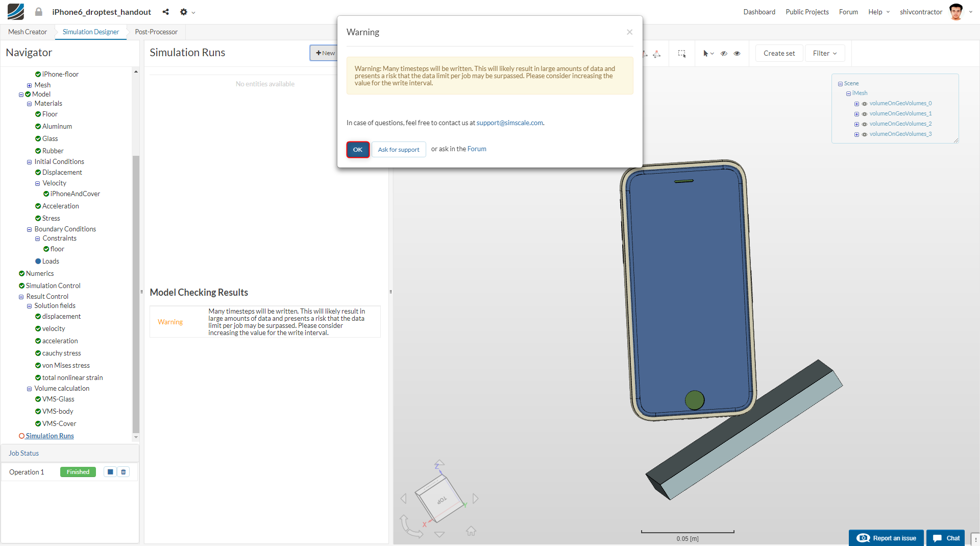
Task: Click the Chat speech bubble icon
Action: [x=937, y=538]
